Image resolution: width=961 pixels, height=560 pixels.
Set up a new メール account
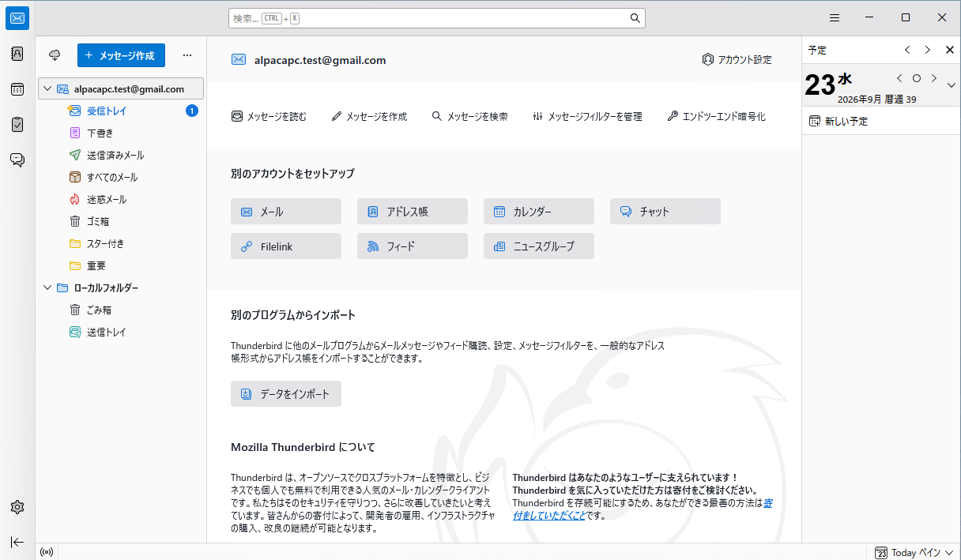tap(286, 212)
